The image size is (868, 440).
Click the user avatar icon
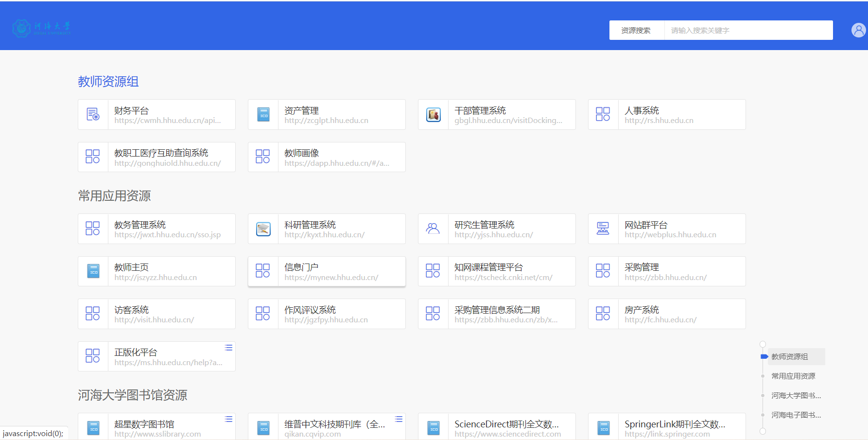[858, 30]
